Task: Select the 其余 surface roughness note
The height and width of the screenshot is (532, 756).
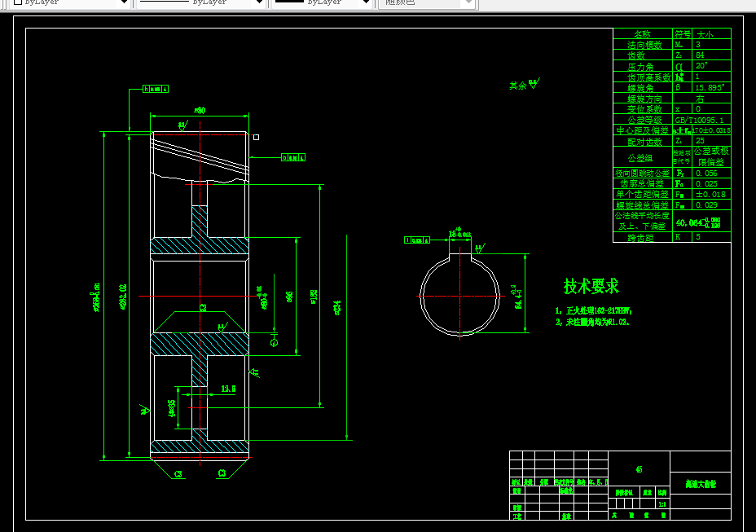Action: pos(524,85)
